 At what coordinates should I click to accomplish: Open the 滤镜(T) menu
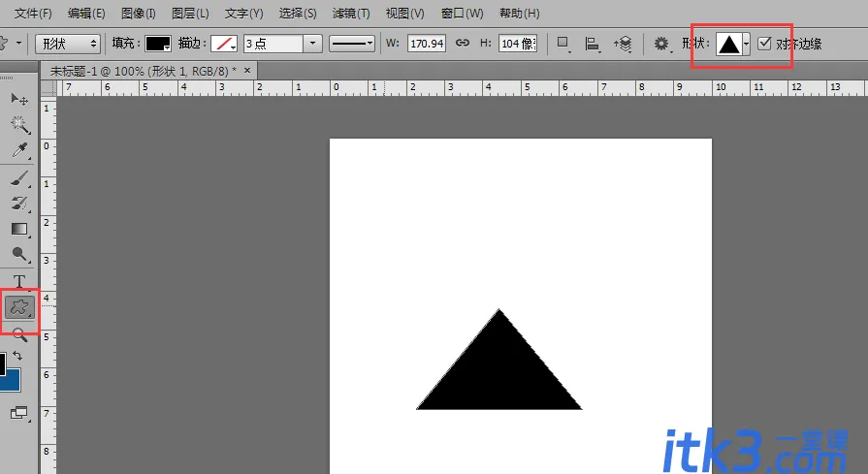(x=351, y=14)
